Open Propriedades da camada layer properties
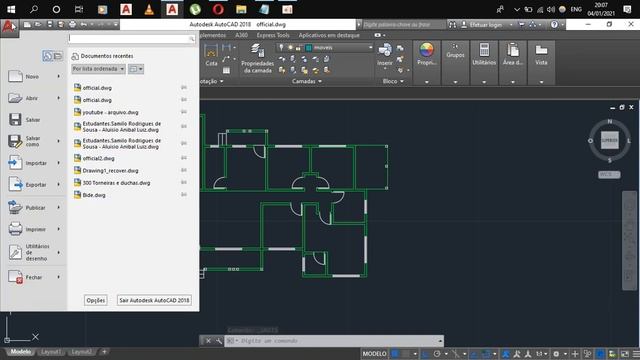The height and width of the screenshot is (360, 640). 257,59
